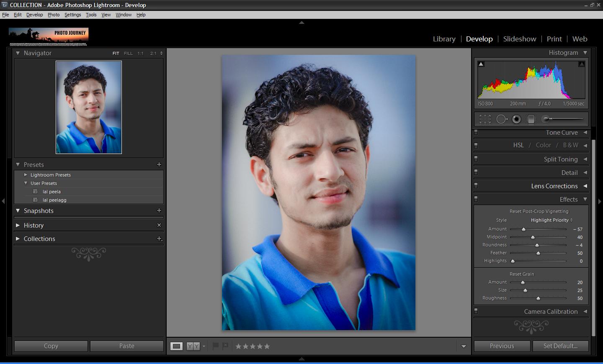Click the Previous button
The image size is (603, 364).
[x=502, y=346]
